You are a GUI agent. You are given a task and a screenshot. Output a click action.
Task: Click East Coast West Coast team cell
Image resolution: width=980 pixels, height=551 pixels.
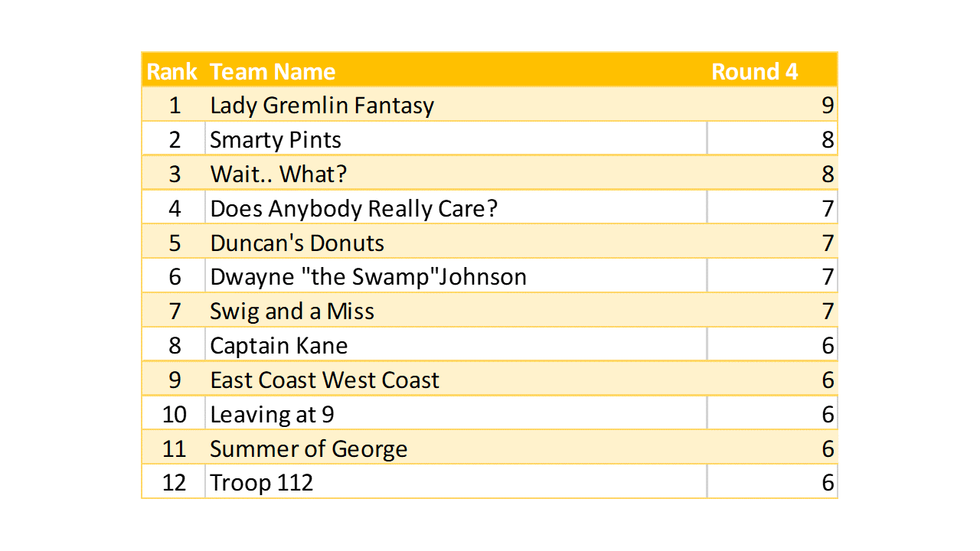[325, 380]
